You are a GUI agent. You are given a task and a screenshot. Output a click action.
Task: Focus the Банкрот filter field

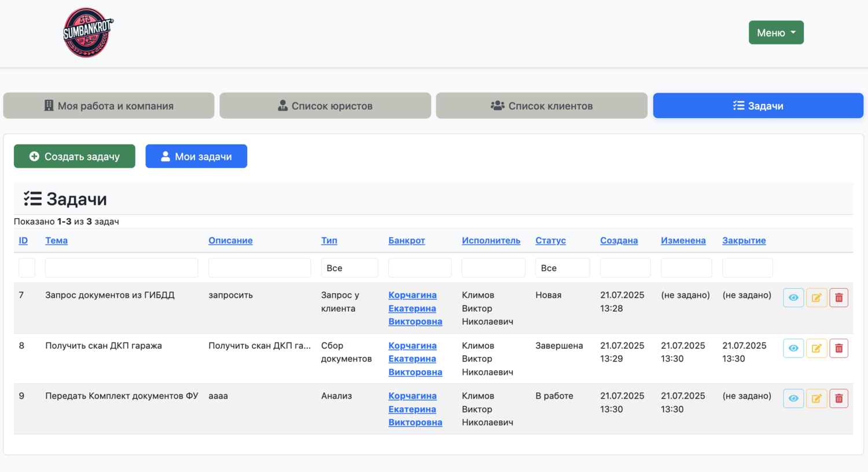[x=420, y=268]
